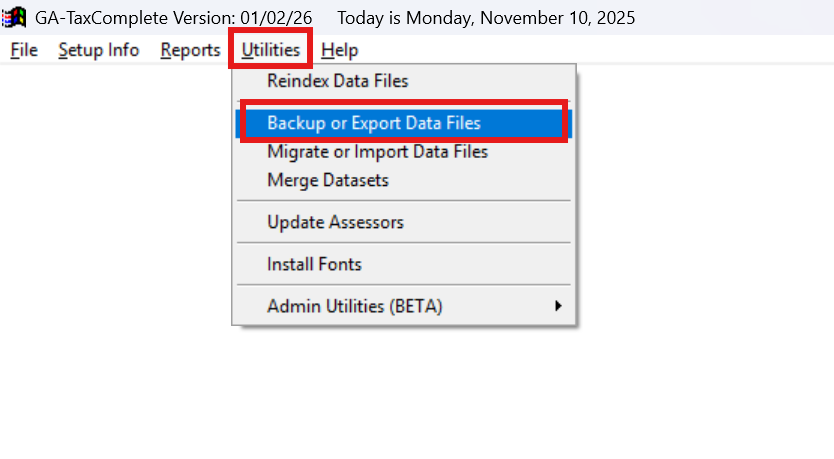834x459 pixels.
Task: Open the Setup Info menu
Action: point(98,50)
